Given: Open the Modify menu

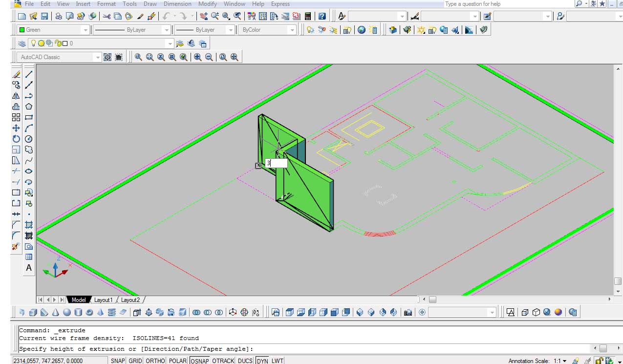Looking at the screenshot, I should (207, 4).
